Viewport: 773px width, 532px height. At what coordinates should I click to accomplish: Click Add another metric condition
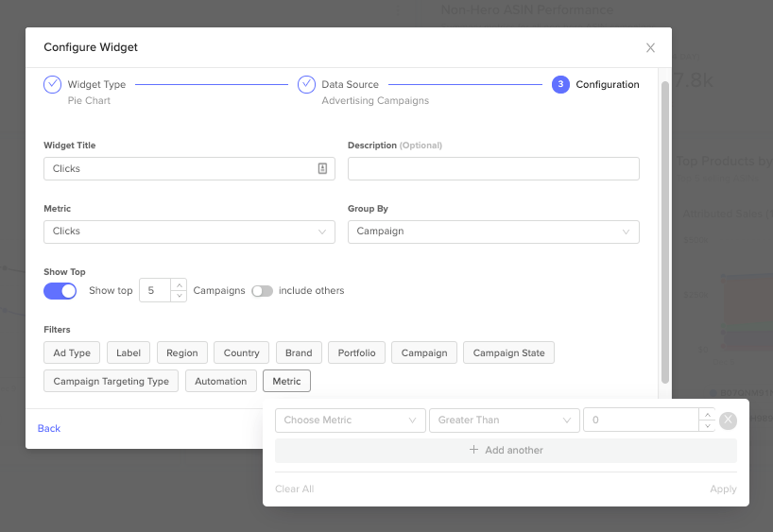point(506,450)
